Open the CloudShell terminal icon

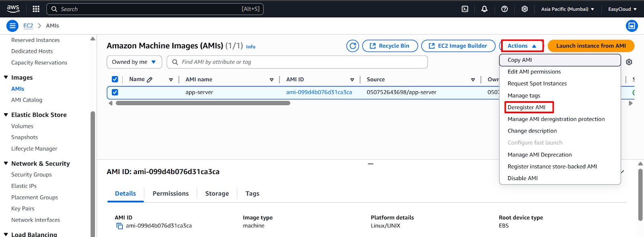coord(465,9)
